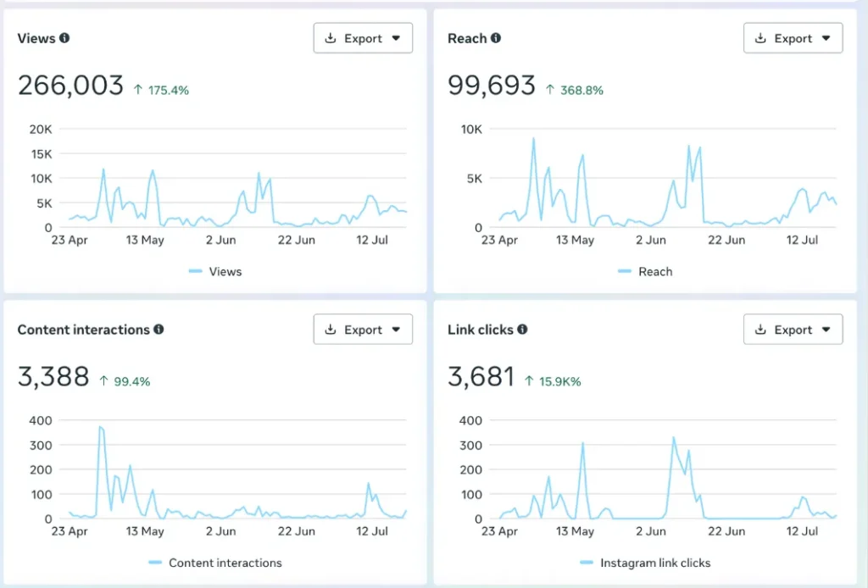
Task: Expand the Reach Export dropdown caret
Action: coord(826,39)
